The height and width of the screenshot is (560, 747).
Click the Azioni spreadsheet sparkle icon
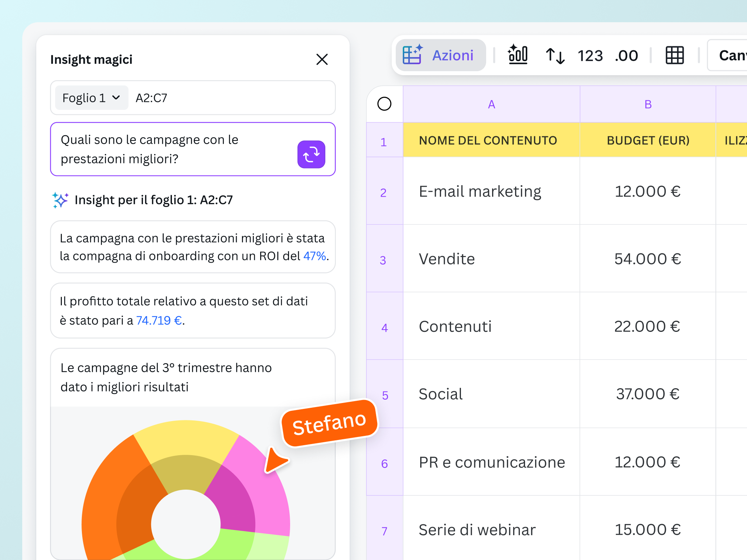(412, 55)
